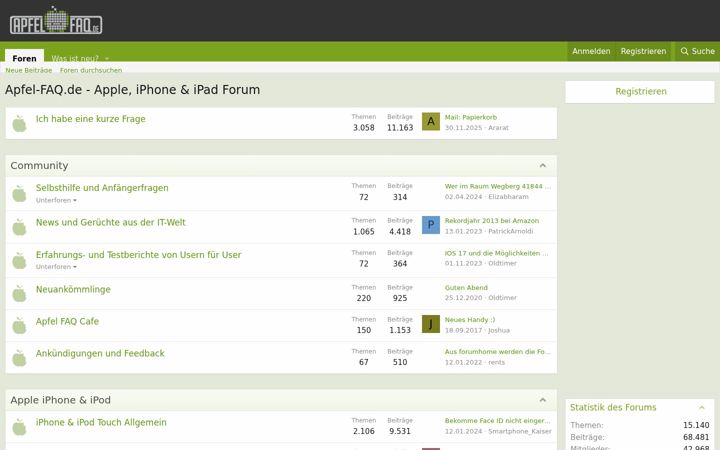Screen dimensions: 720x450
Task: Expand Unterforen under Selbsthilfe und Anfängerfragen
Action: pyautogui.click(x=56, y=200)
